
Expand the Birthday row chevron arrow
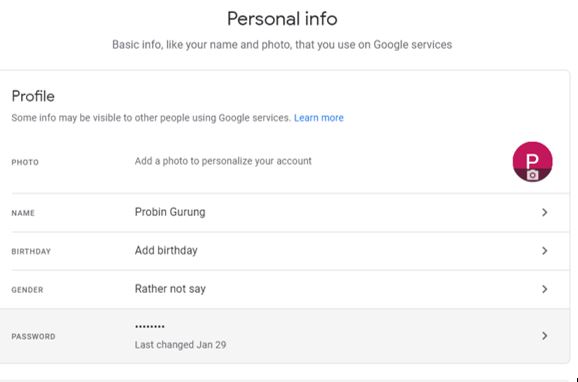544,251
